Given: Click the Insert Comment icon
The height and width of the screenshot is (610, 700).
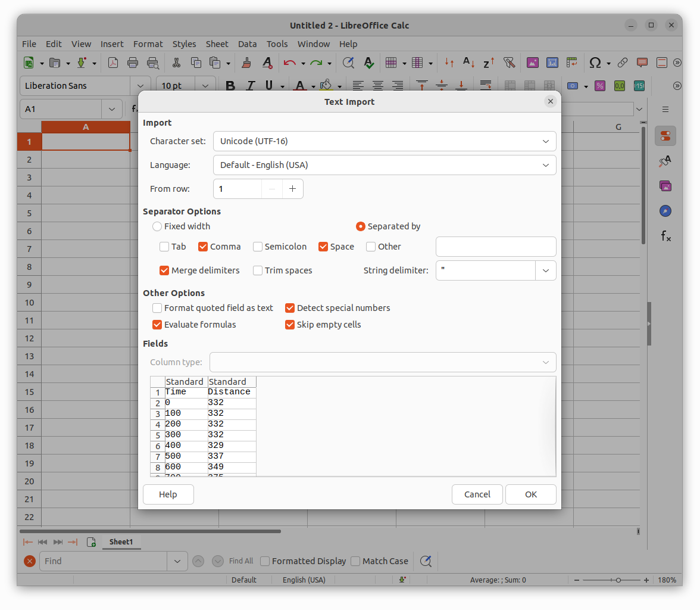Looking at the screenshot, I should (642, 63).
